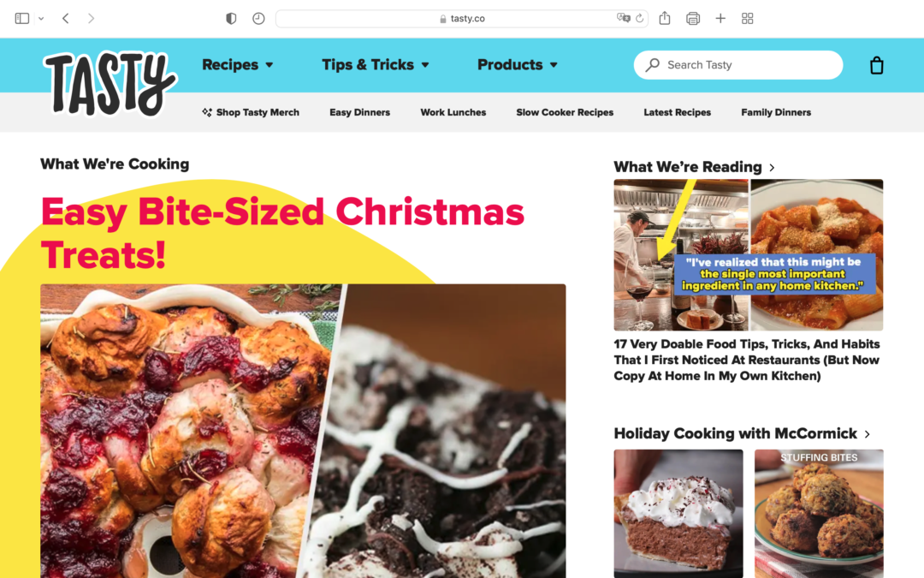Screen dimensions: 924x578
Task: Click the history clock icon
Action: [258, 18]
